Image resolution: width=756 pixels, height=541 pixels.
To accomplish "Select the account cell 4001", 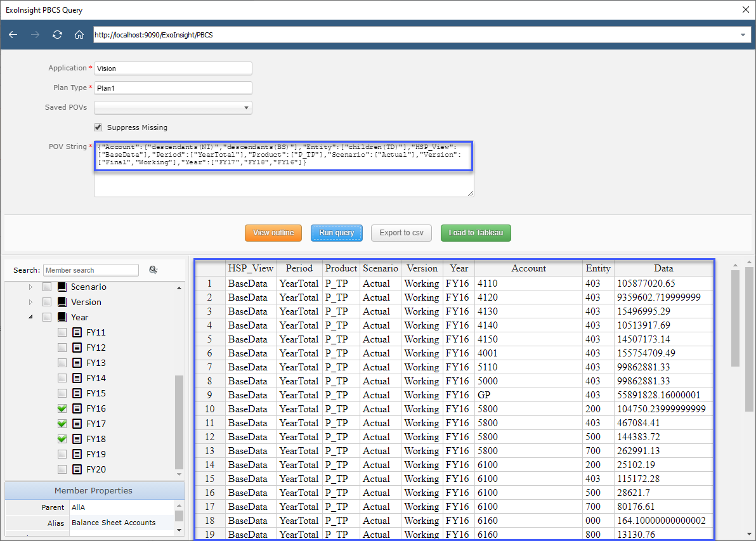I will pyautogui.click(x=528, y=353).
